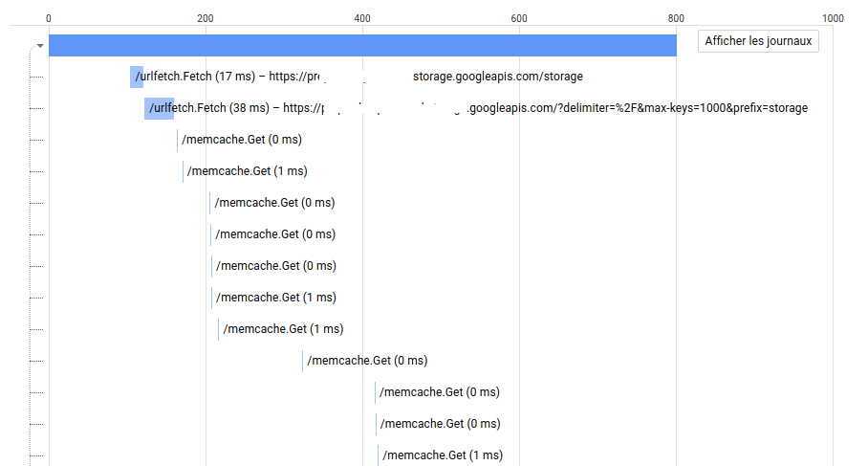Image resolution: width=868 pixels, height=466 pixels.
Task: Click the 1000 tick label on time axis
Action: tap(833, 18)
